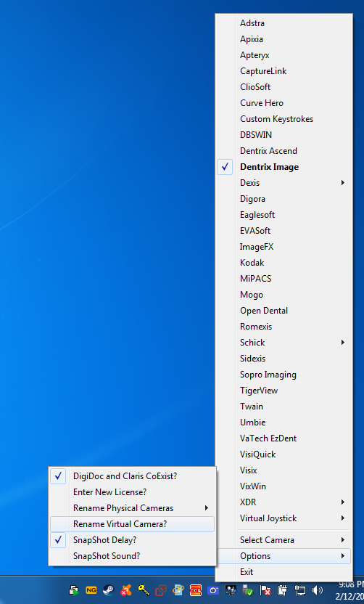Enable the SnapShot Sound option

coord(133,556)
